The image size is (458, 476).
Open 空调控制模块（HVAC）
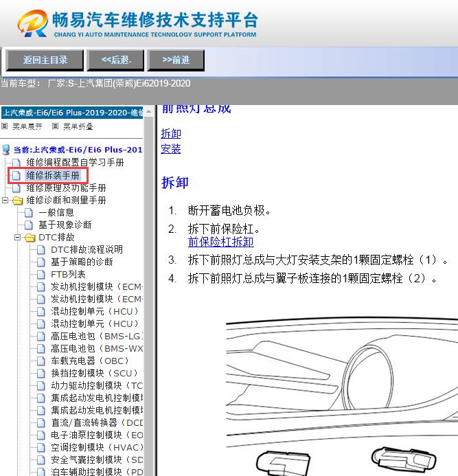(x=97, y=447)
